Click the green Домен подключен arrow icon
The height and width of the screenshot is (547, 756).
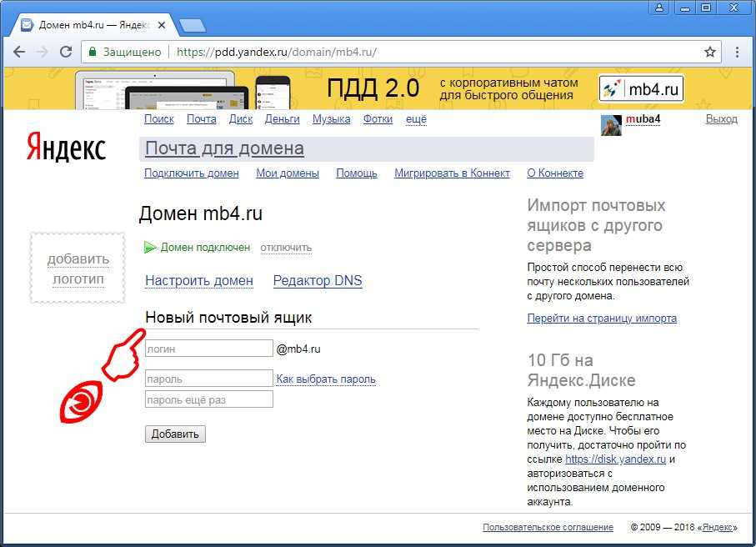pos(150,248)
